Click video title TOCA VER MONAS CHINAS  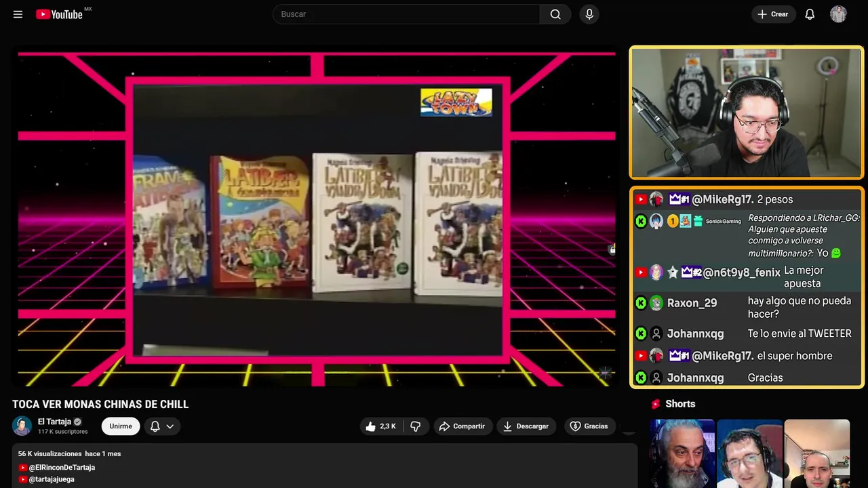(x=100, y=405)
